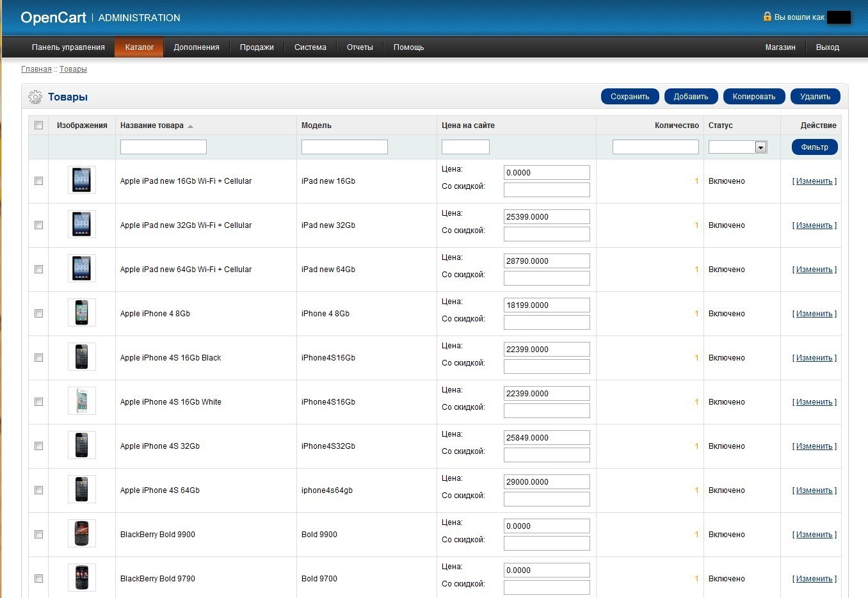Click the sort arrow next to Название товара
The height and width of the screenshot is (598, 868).
(190, 126)
